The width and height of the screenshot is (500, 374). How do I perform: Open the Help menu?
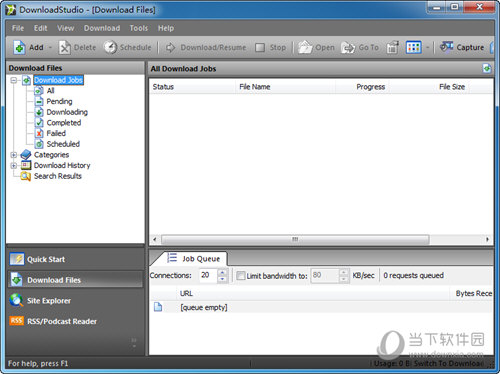(166, 28)
